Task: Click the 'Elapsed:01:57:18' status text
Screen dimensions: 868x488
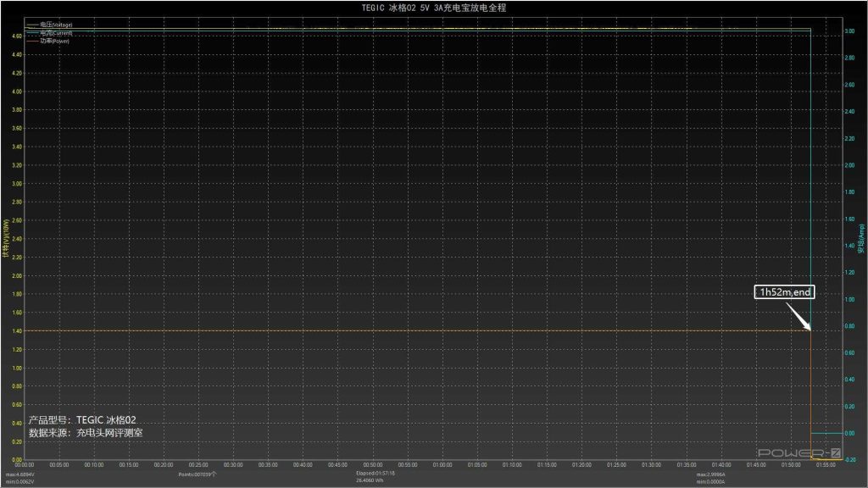Action: (376, 474)
